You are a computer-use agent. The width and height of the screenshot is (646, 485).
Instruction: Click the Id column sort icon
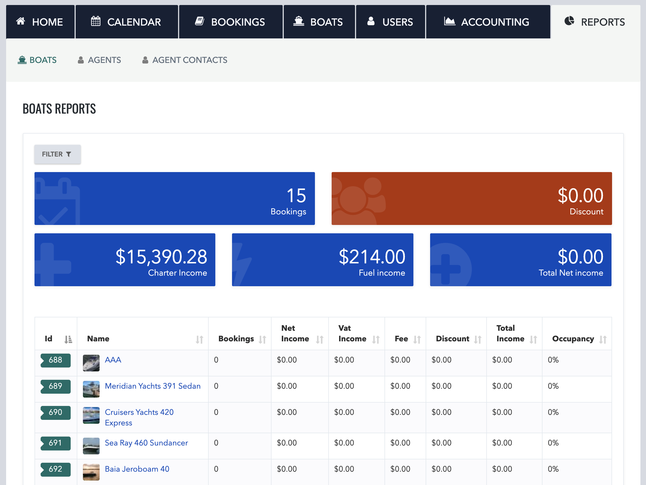tap(68, 339)
